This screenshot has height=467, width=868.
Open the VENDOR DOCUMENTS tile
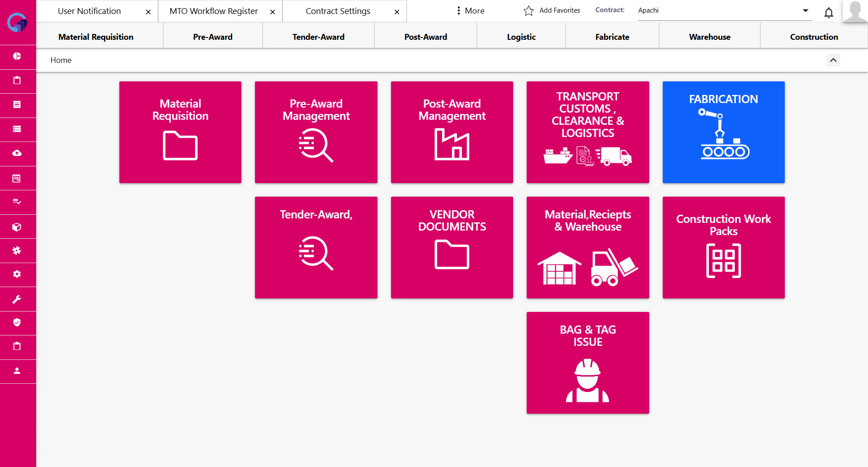(x=452, y=247)
